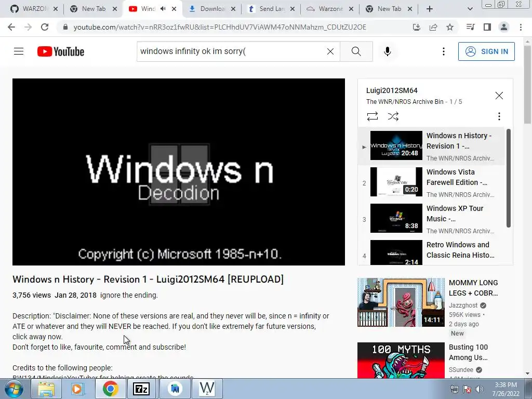Share this page via address bar icon
Screen dimensions: 532x399
[x=433, y=27]
